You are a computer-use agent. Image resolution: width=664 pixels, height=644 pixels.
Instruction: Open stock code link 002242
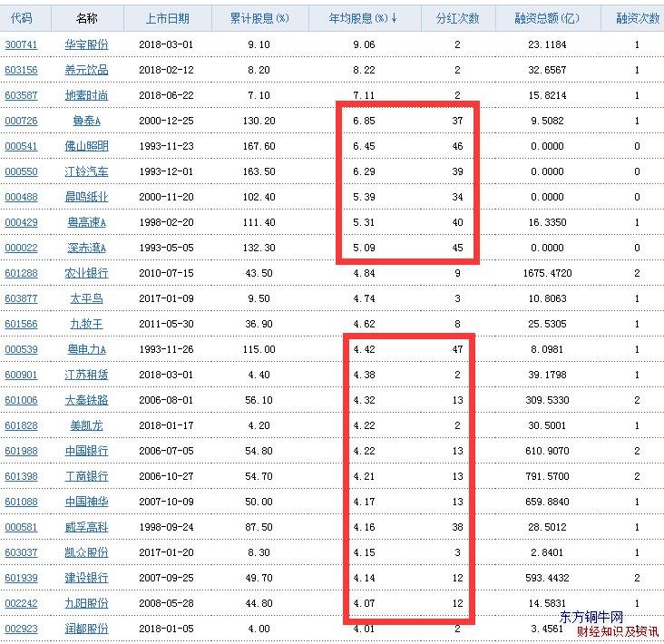point(21,603)
